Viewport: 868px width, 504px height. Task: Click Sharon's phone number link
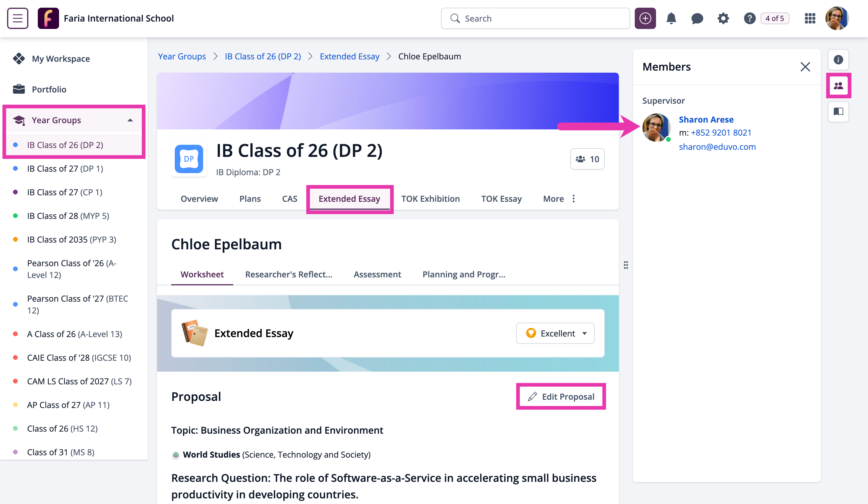click(x=721, y=133)
